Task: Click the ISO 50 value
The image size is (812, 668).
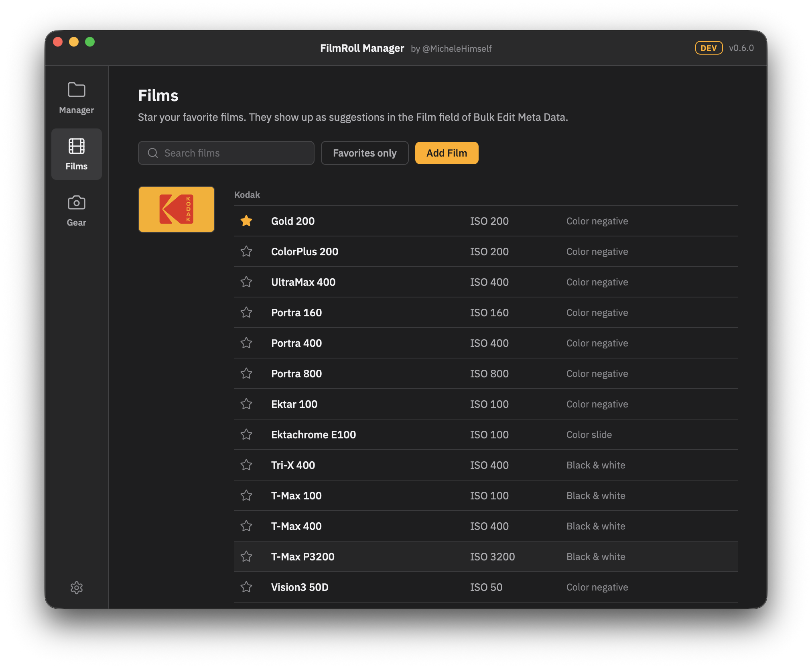Action: (486, 587)
